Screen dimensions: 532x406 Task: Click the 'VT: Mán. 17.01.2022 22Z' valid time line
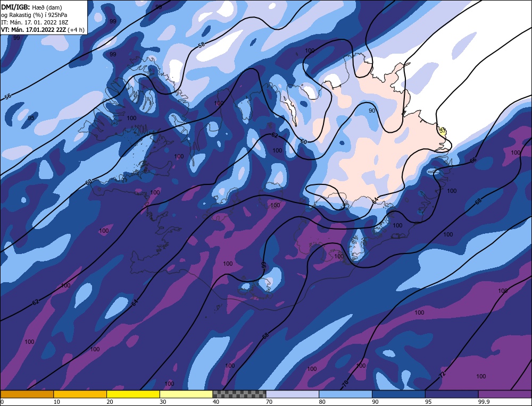coord(34,29)
